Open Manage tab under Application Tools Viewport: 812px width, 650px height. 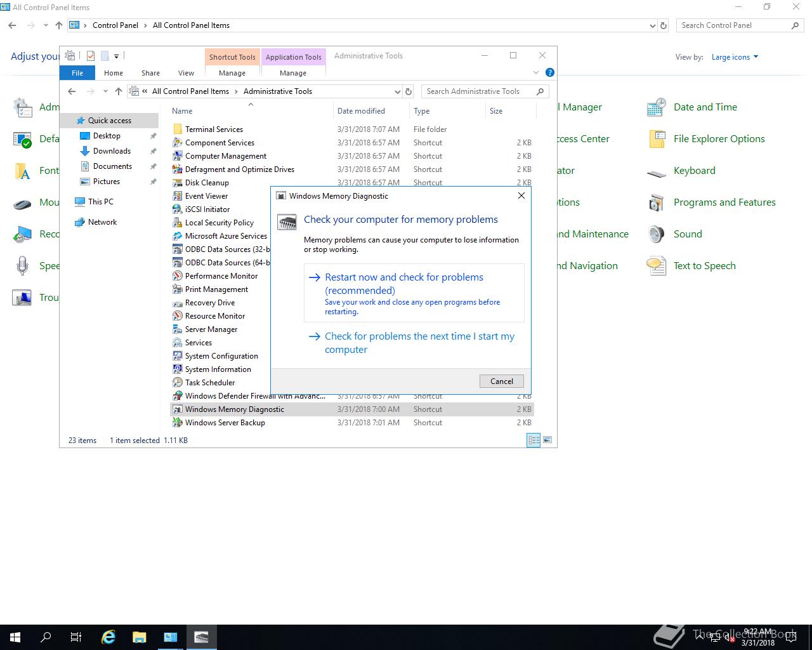(293, 73)
